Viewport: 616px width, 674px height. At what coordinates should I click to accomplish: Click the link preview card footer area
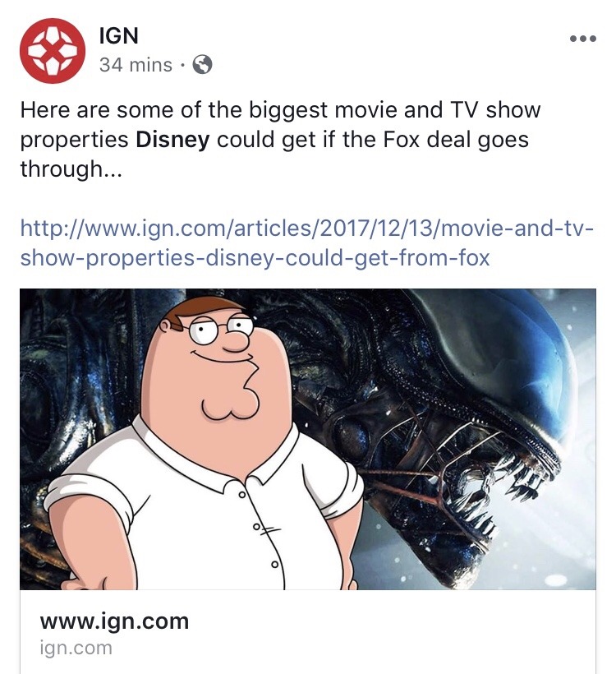pyautogui.click(x=307, y=632)
